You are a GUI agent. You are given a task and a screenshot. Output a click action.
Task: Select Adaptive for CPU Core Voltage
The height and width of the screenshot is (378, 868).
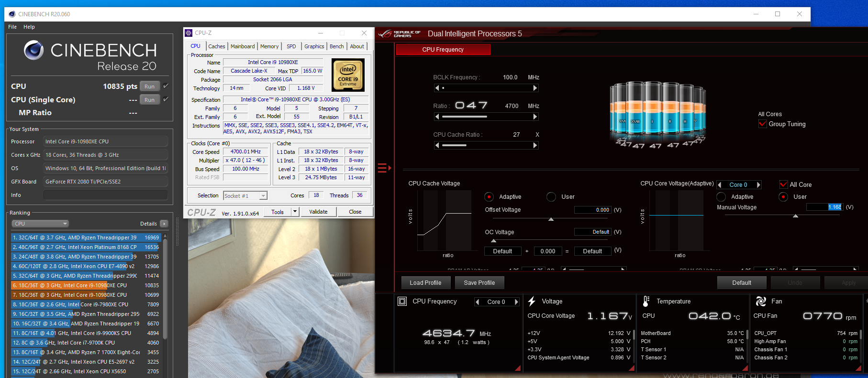[x=721, y=197]
